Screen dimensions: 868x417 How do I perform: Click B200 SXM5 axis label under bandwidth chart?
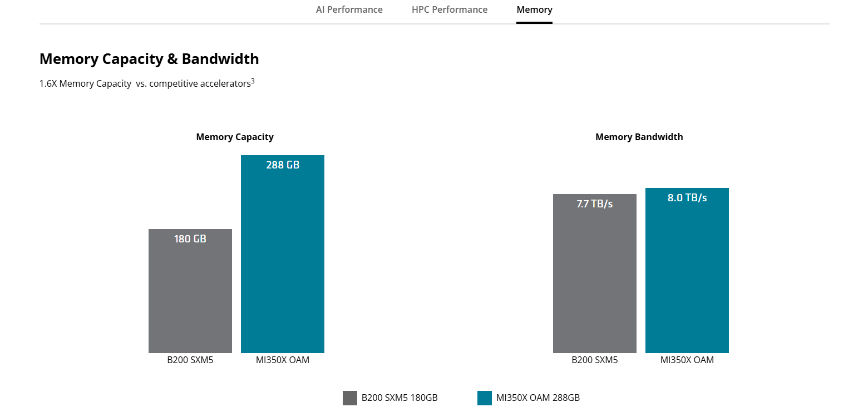pos(595,360)
